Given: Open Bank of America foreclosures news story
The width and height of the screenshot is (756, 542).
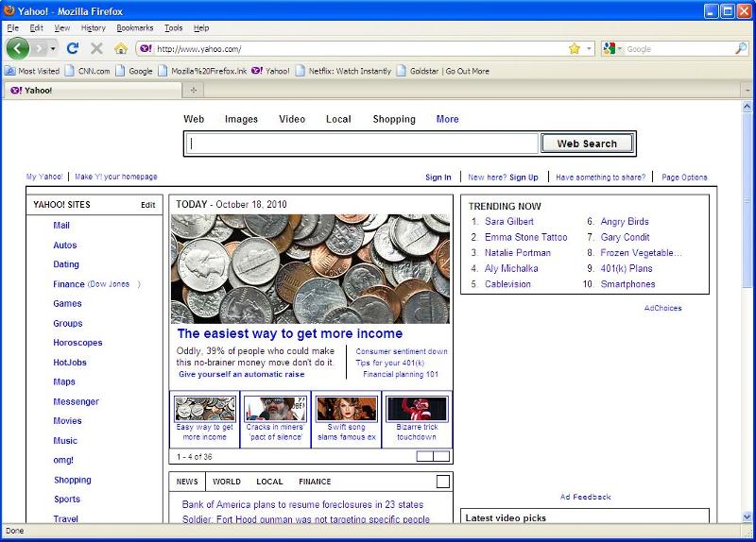Looking at the screenshot, I should pyautogui.click(x=302, y=504).
